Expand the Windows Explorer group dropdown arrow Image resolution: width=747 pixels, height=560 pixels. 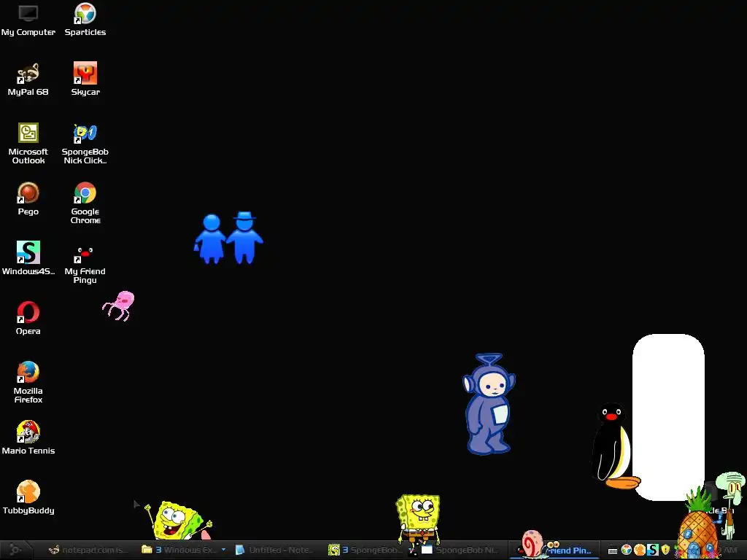tap(223, 550)
